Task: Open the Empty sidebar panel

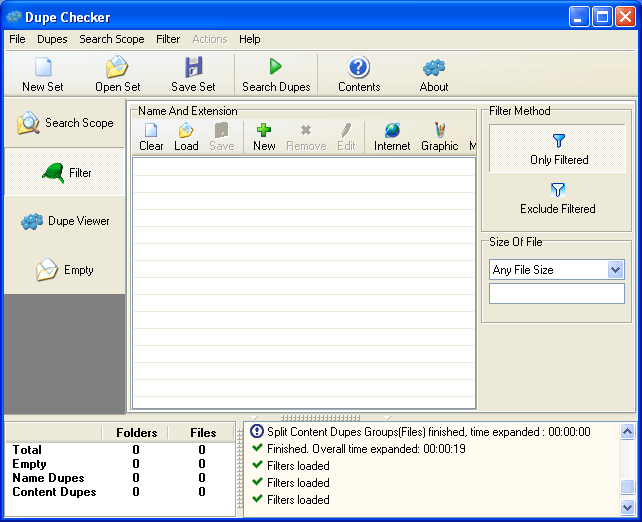Action: pos(65,270)
